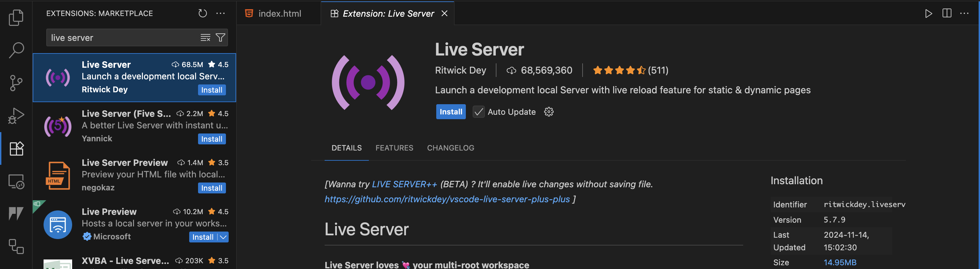Open the vscode-live-server-plus-plus GitHub link
980x269 pixels.
447,199
